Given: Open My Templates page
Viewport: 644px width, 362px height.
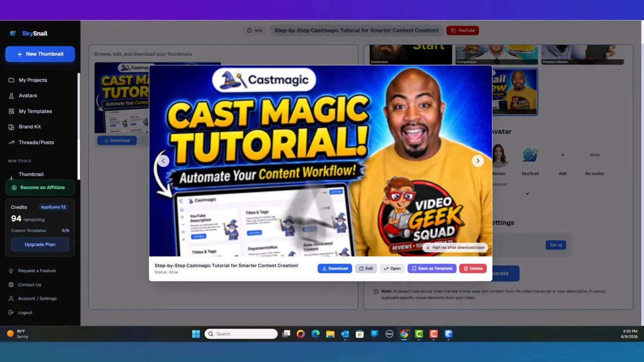Looking at the screenshot, I should tap(35, 111).
